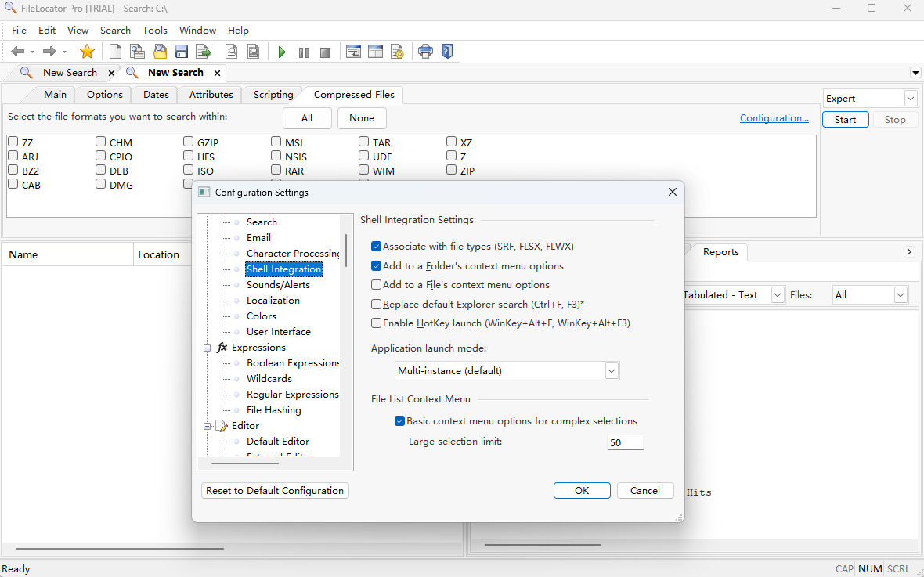
Task: Open the Configuration... link
Action: (774, 118)
